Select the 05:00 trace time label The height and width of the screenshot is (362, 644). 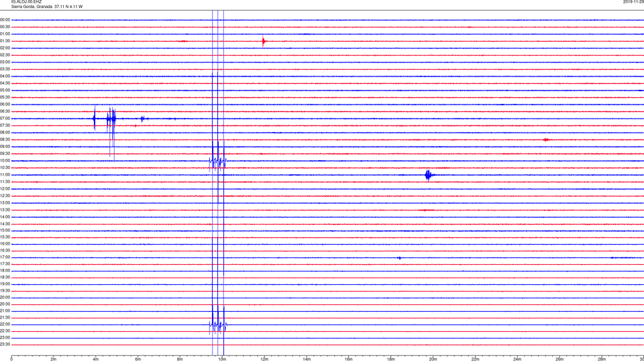tap(5, 90)
